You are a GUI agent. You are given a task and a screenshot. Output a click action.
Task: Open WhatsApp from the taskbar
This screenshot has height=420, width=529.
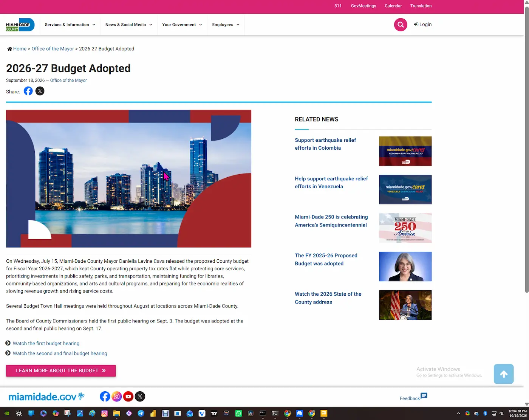pos(238,413)
